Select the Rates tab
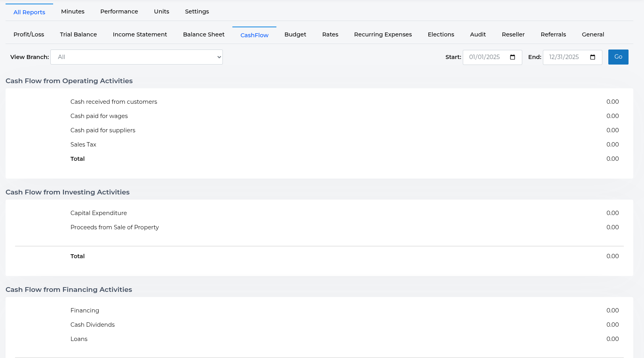Screen dimensions: 644x358 [x=330, y=34]
